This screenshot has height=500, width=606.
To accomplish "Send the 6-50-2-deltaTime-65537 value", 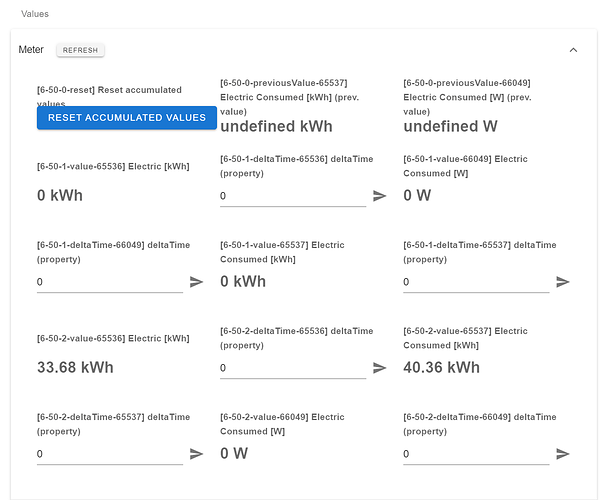I will pyautogui.click(x=196, y=454).
